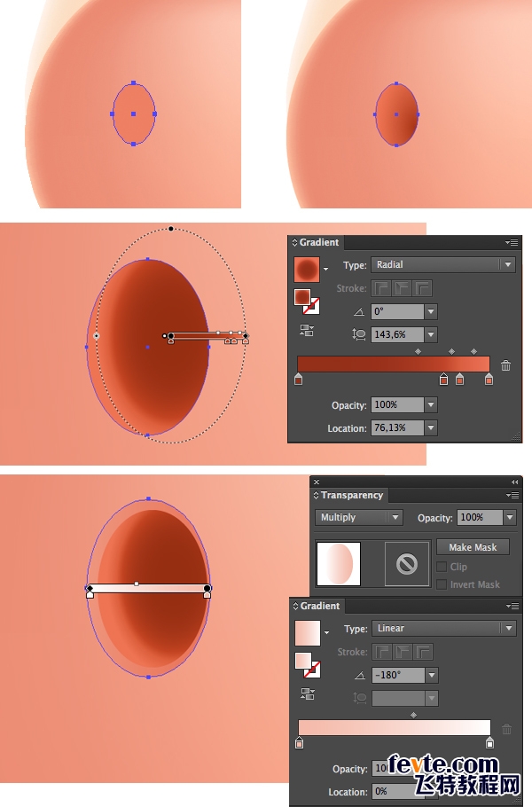Close the Transparency panel with X
Viewport: 532px width, 807px height.
coord(317,482)
